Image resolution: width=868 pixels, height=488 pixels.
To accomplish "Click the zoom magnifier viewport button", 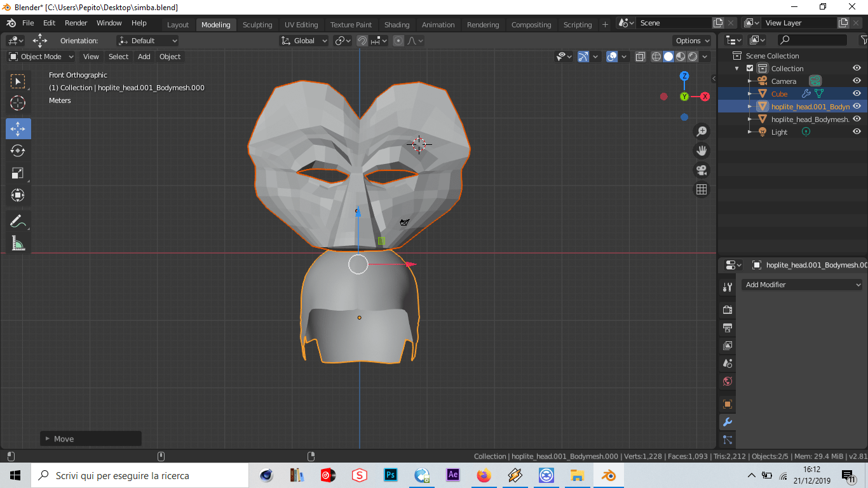I will tap(702, 132).
